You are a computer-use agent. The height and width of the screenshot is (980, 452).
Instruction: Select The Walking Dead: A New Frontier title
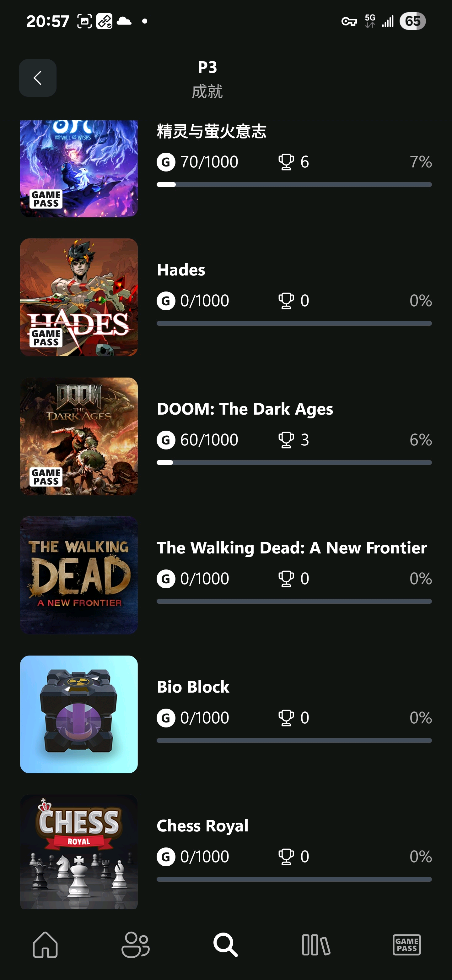292,548
